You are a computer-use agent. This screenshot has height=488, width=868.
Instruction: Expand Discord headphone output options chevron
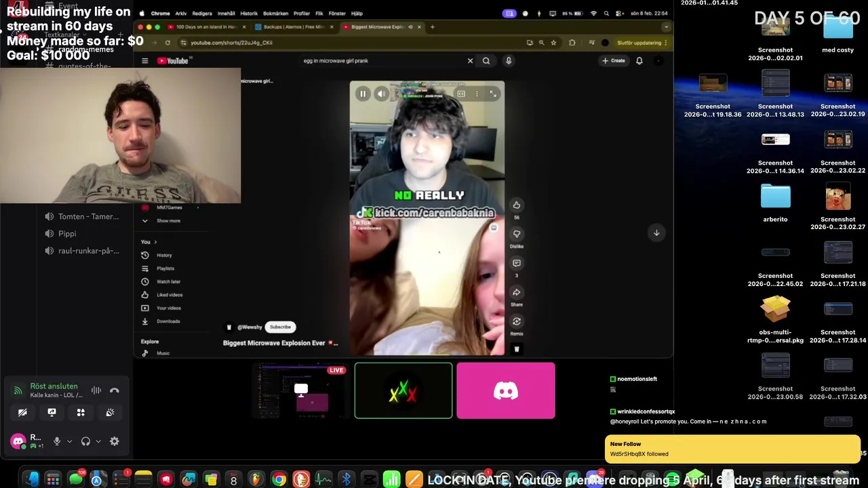98,441
